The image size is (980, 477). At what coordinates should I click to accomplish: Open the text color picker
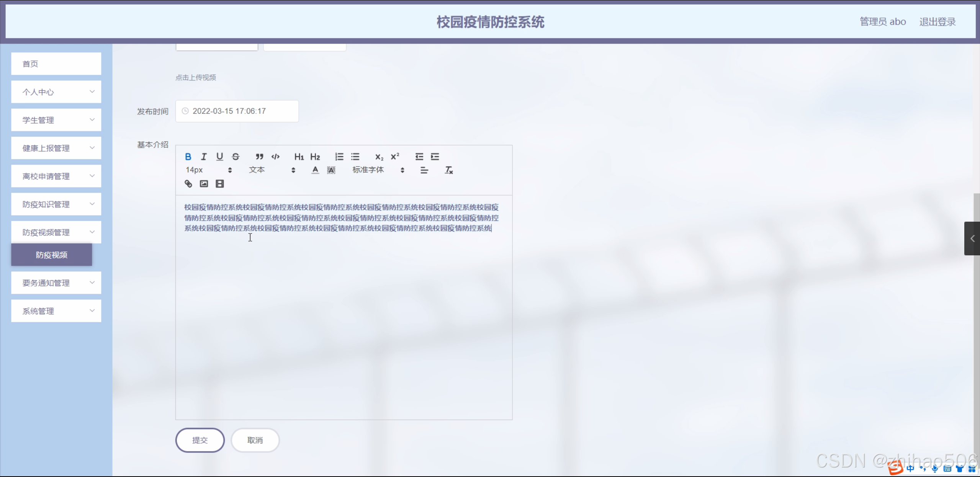coord(315,170)
